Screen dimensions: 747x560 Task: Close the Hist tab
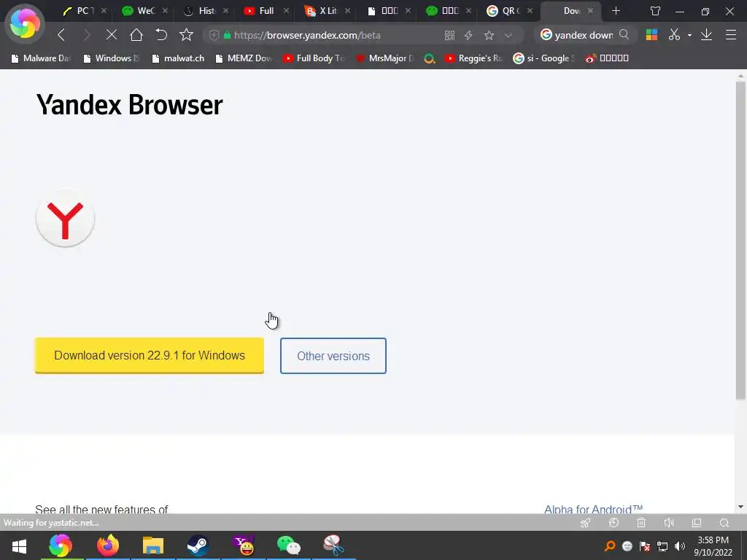[x=226, y=10]
